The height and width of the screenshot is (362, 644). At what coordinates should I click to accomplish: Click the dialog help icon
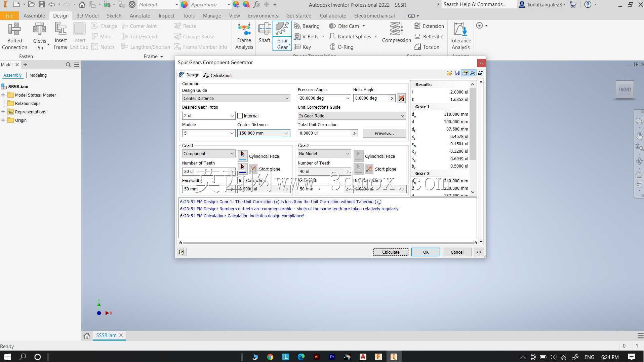click(x=182, y=252)
